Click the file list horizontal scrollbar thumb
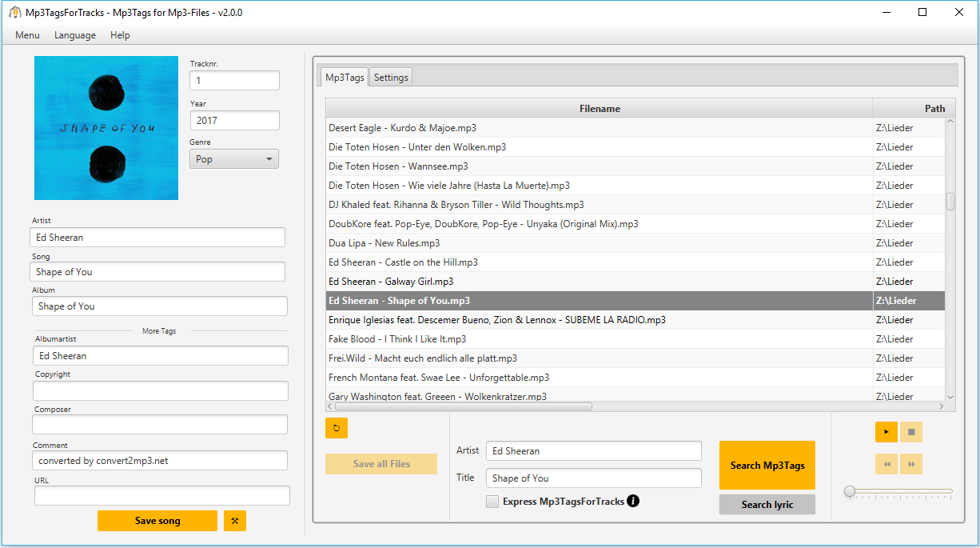This screenshot has height=548, width=980. click(463, 406)
